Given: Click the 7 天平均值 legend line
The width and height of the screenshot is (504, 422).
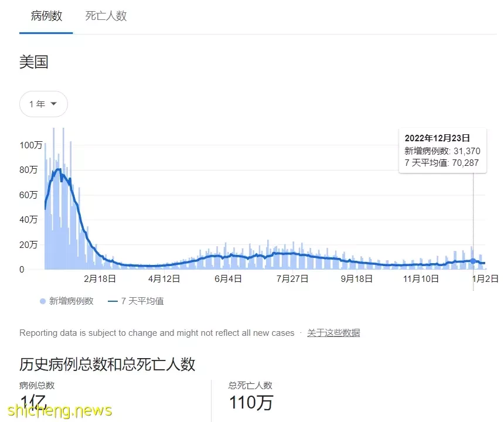Looking at the screenshot, I should (113, 301).
